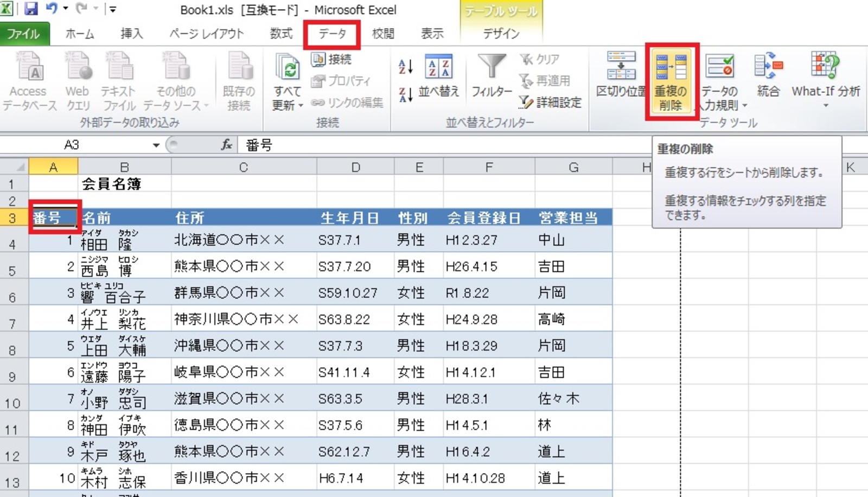
Task: Click the Excel application icon in title bar
Action: 7,9
